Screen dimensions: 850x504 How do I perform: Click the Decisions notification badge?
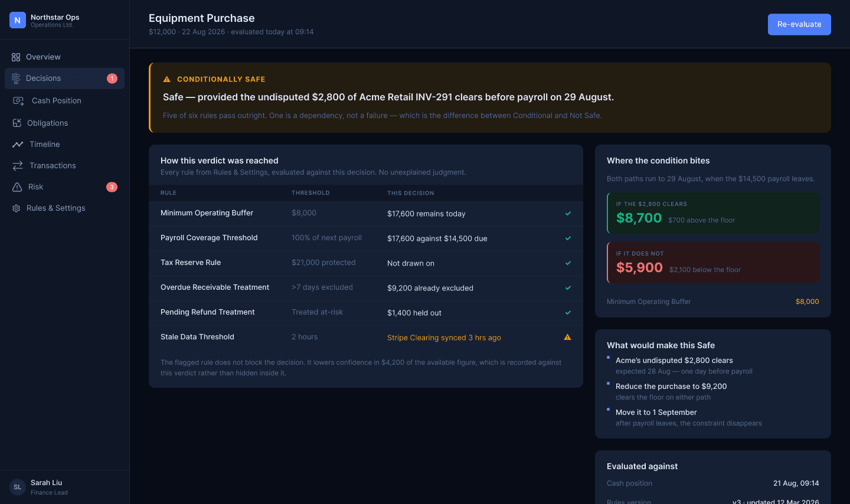(112, 78)
